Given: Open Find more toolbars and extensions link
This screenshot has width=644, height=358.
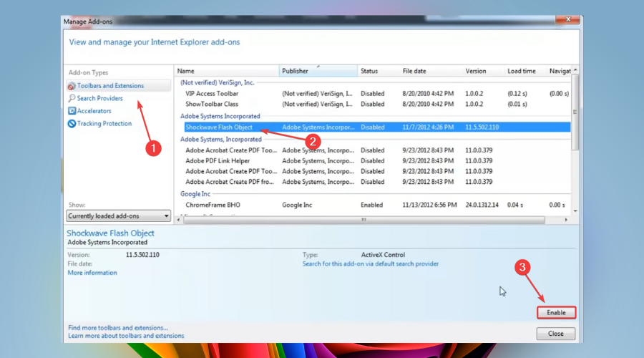Looking at the screenshot, I should (x=118, y=328).
